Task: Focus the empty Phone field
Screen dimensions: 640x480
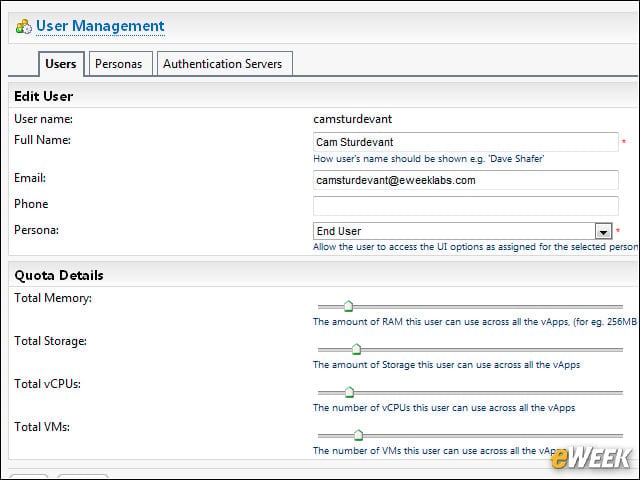Action: click(x=466, y=206)
